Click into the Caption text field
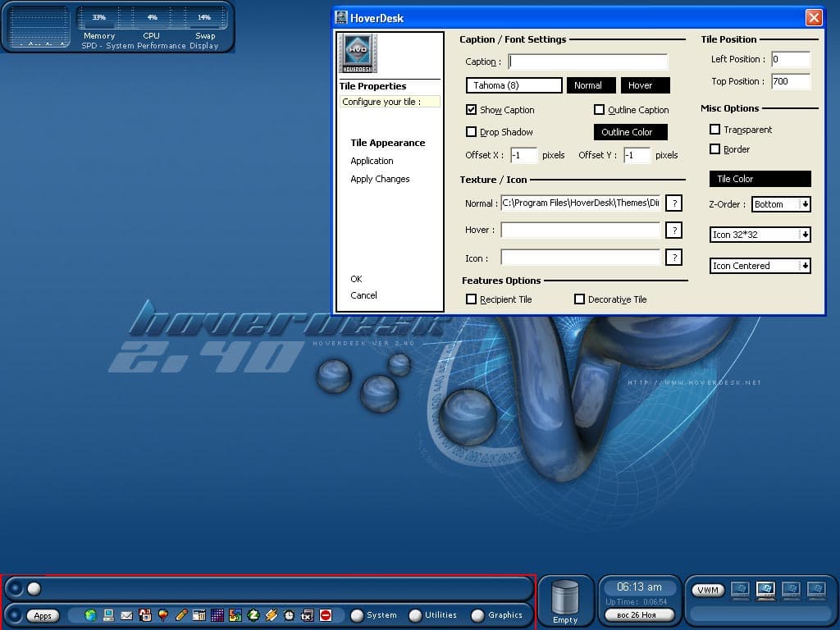This screenshot has width=840, height=630. 588,62
